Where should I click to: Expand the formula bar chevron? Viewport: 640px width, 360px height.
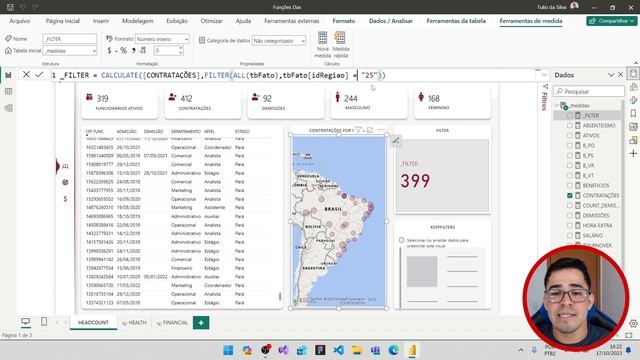544,75
